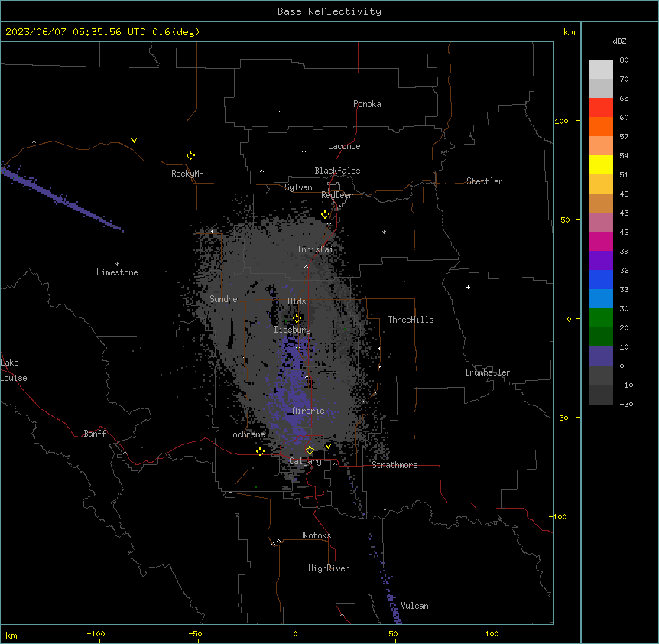
Task: Click the Olds town label
Action: coord(297,301)
